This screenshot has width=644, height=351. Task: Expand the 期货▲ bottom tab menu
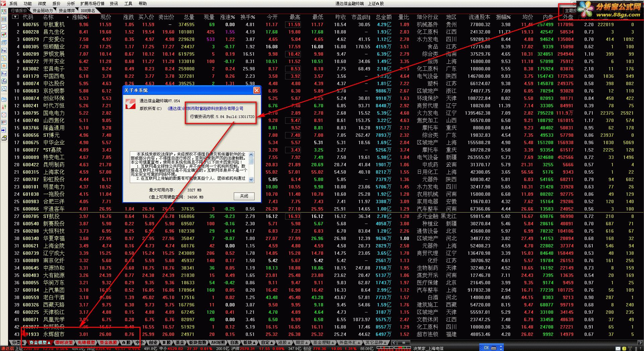302,342
